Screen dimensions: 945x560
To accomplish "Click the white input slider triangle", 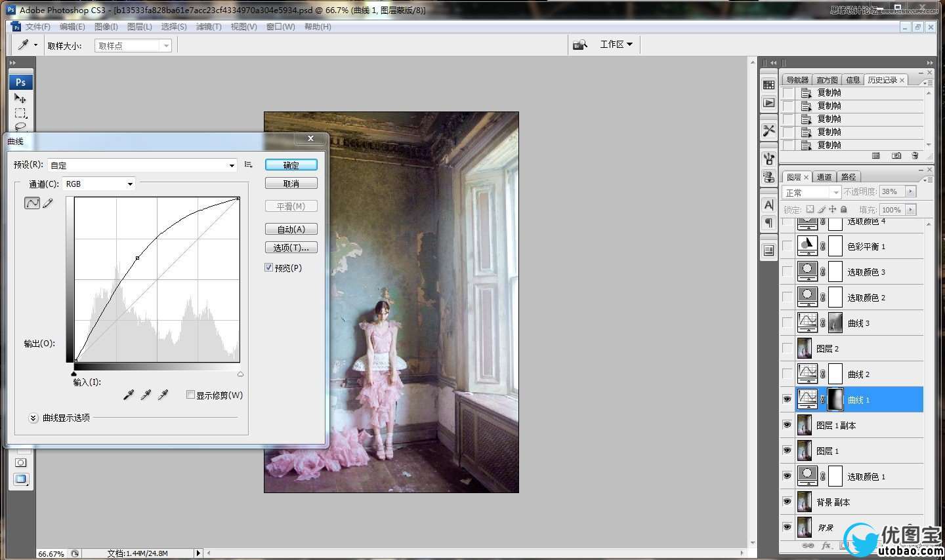I will tap(240, 374).
